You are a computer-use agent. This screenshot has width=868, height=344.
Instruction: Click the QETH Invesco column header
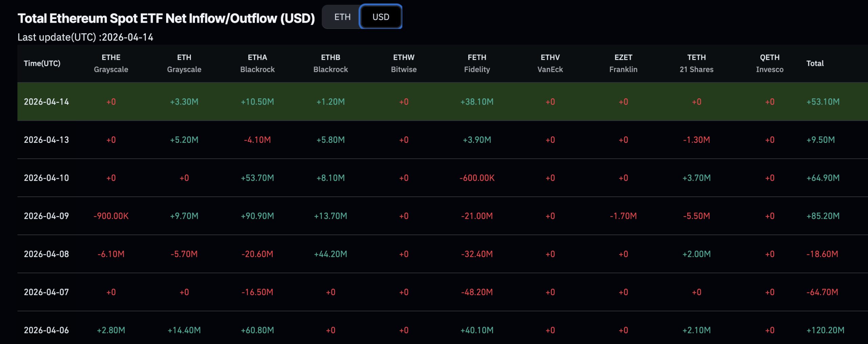769,63
